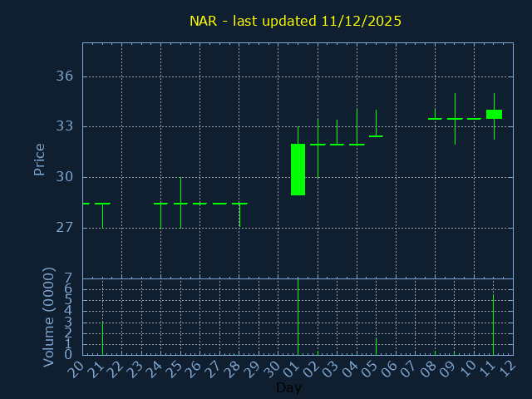Image resolution: width=532 pixels, height=399 pixels.
Task: Click the Day axis label
Action: coord(288,388)
